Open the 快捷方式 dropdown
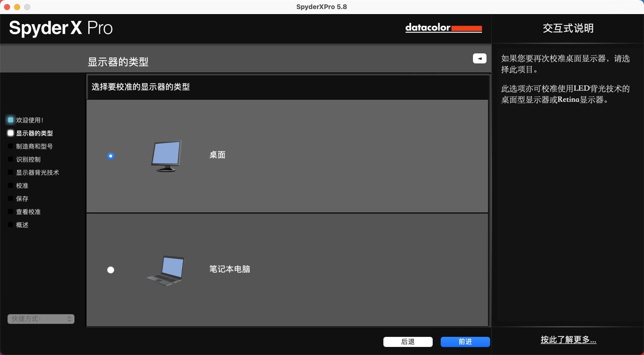Viewport: 644px width, 355px height. tap(41, 319)
